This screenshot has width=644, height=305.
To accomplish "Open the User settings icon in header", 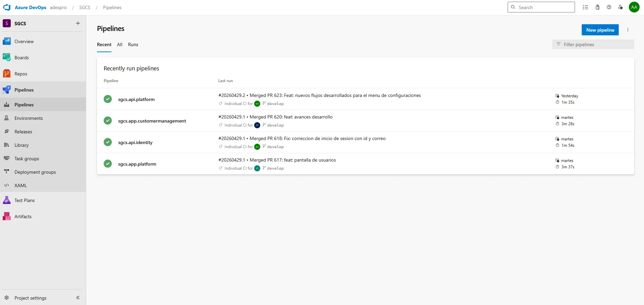I will click(x=620, y=7).
